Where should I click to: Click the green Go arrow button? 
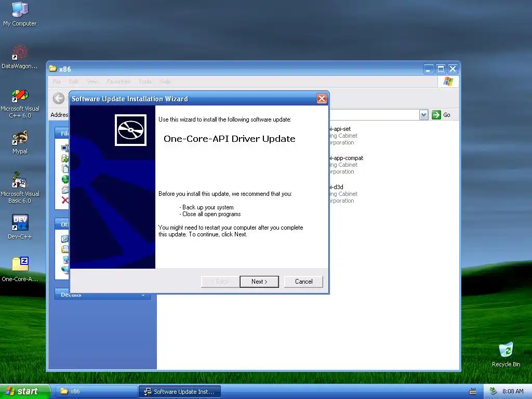coord(436,115)
